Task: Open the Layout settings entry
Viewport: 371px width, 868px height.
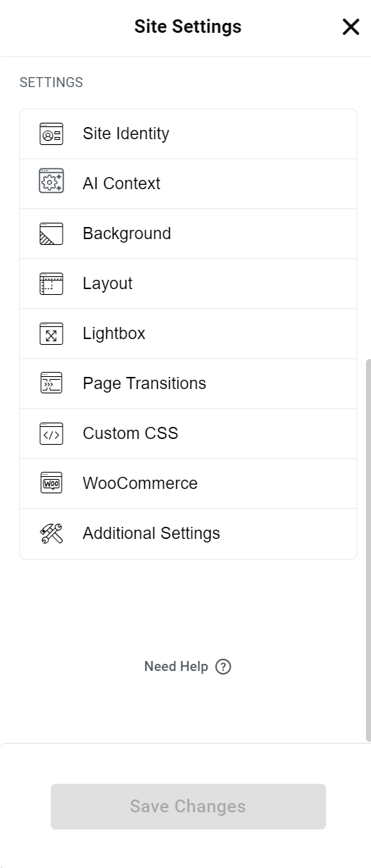Action: (x=188, y=284)
